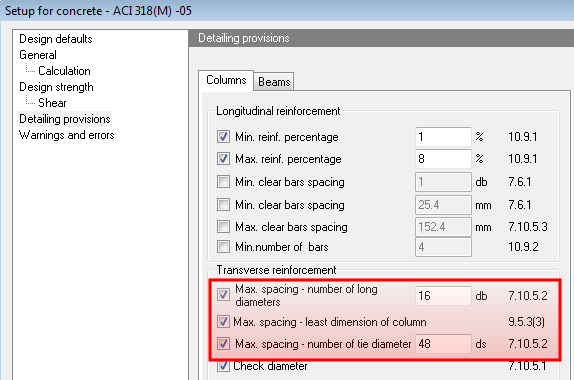
Task: Switch to the Columns tab
Action: pyautogui.click(x=226, y=80)
